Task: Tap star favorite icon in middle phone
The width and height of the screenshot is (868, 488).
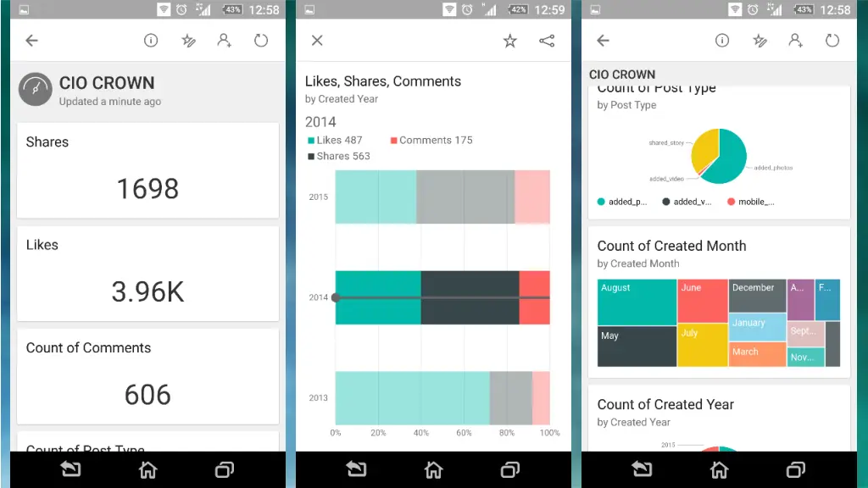Action: tap(509, 41)
